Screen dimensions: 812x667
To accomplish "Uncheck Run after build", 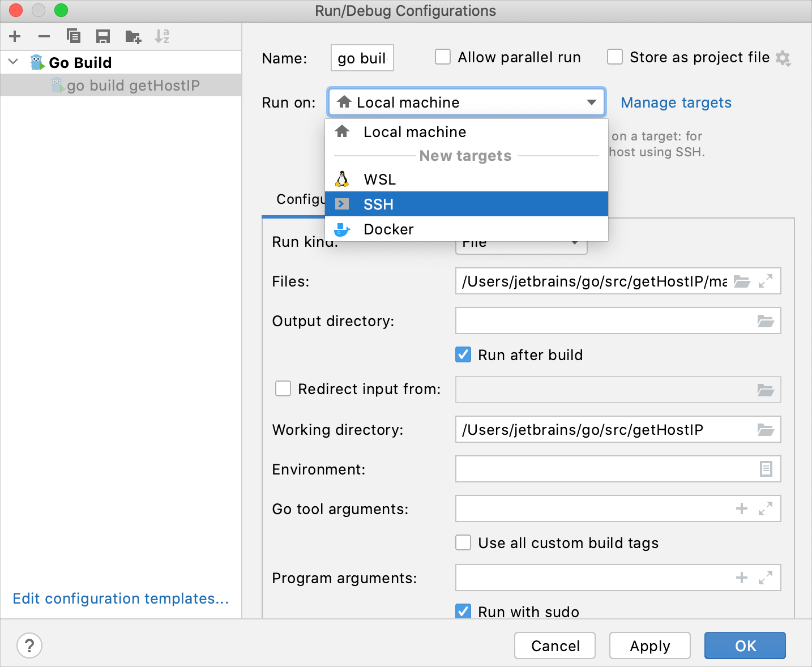I will 463,354.
